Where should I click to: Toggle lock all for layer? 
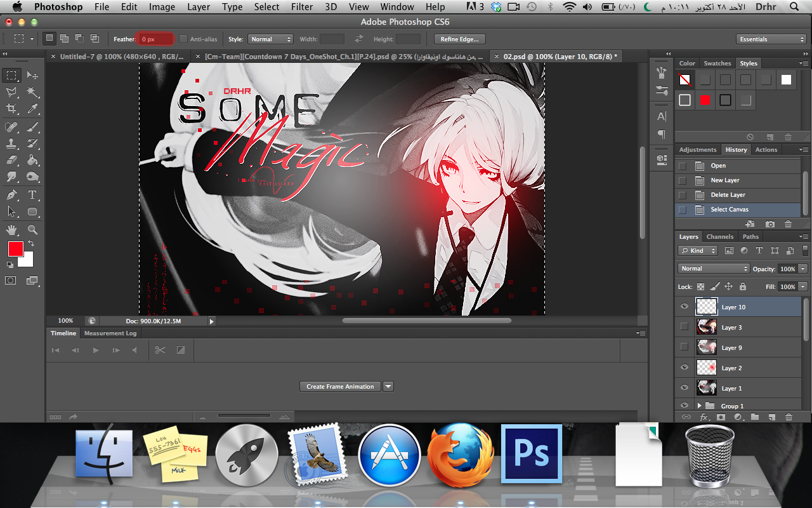point(742,286)
